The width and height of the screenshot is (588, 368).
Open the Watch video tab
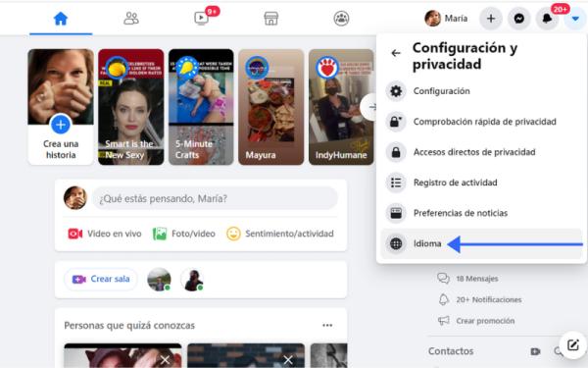coord(201,19)
